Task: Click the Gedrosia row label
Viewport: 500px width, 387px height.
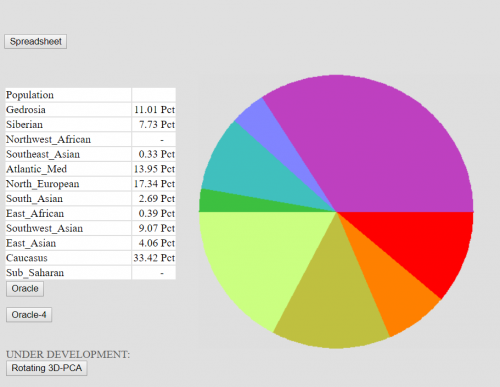Action: [x=26, y=110]
